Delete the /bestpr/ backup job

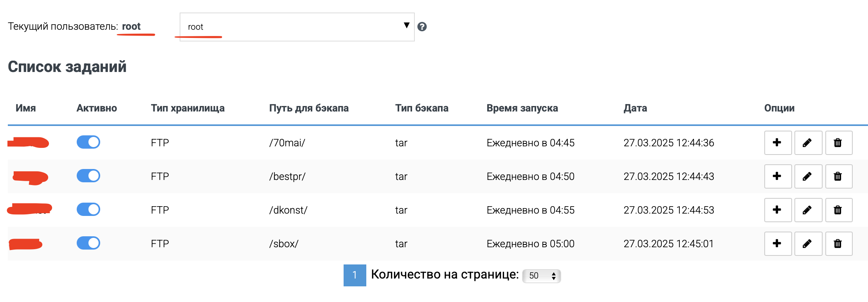839,176
